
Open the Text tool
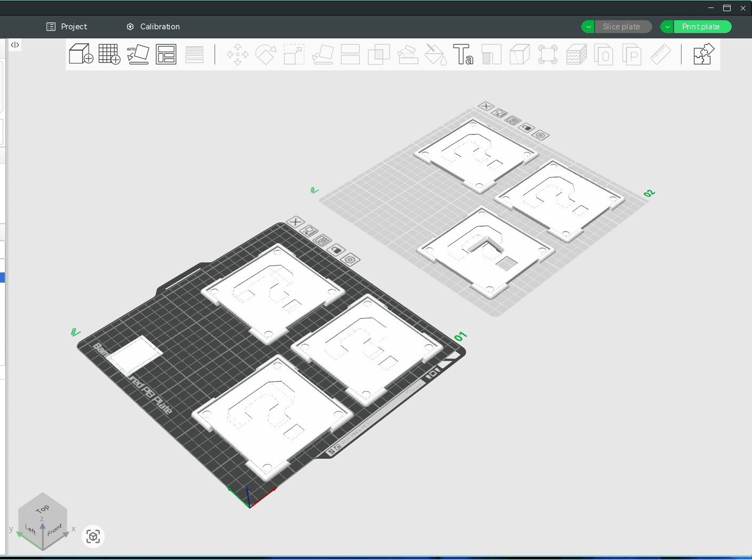click(x=464, y=54)
